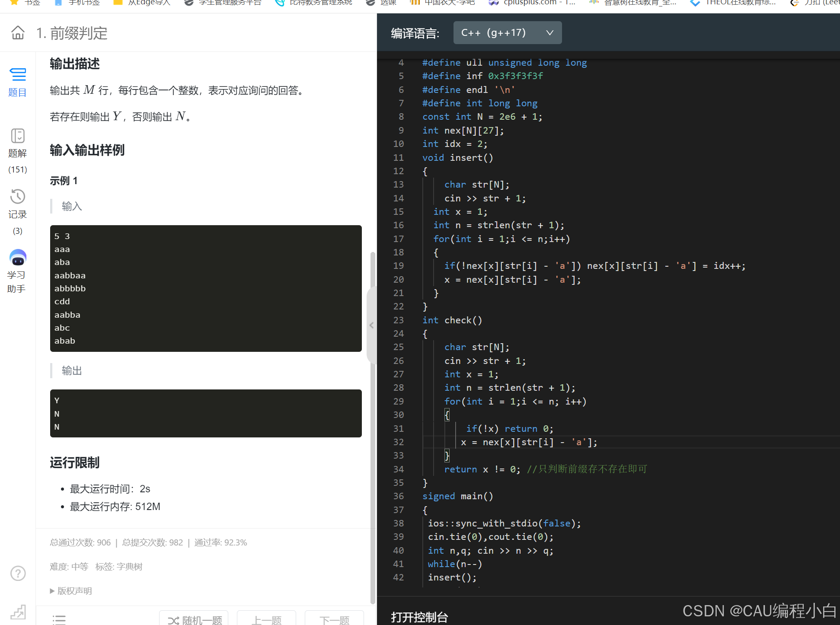The image size is (840, 625).
Task: Expand the 版权声明 disclosure triangle
Action: [x=52, y=591]
